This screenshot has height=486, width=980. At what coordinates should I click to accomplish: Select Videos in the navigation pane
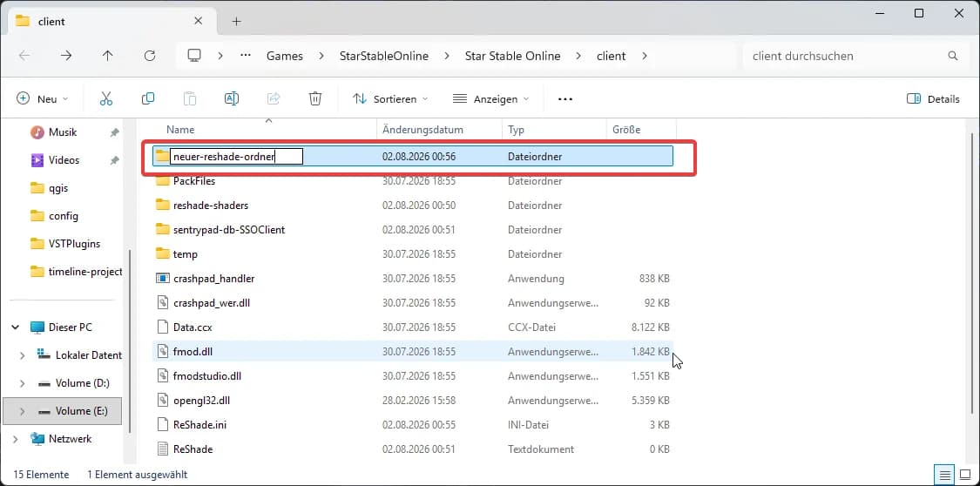click(64, 160)
